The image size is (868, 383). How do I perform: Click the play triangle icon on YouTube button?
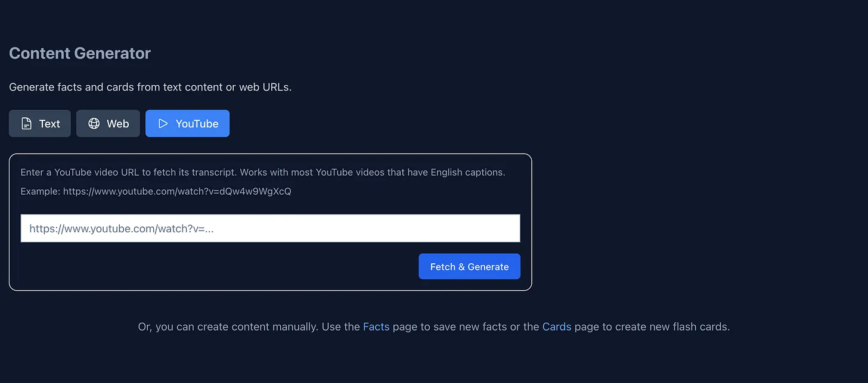[163, 124]
